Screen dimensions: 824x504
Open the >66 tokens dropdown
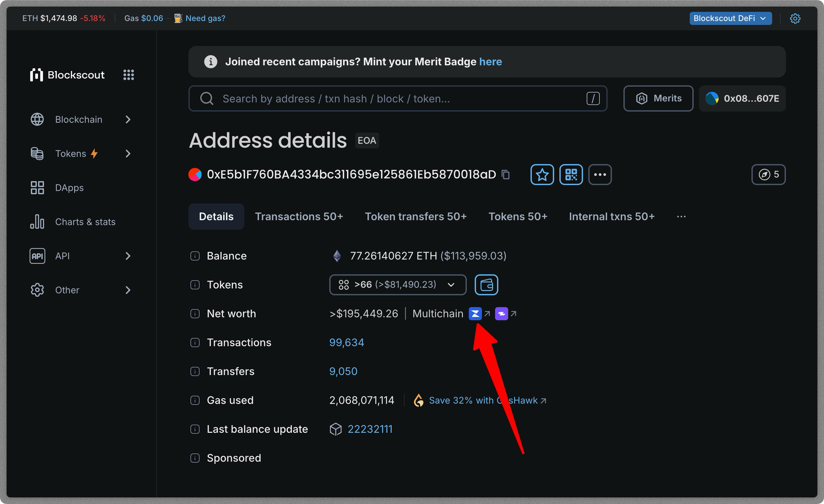398,285
